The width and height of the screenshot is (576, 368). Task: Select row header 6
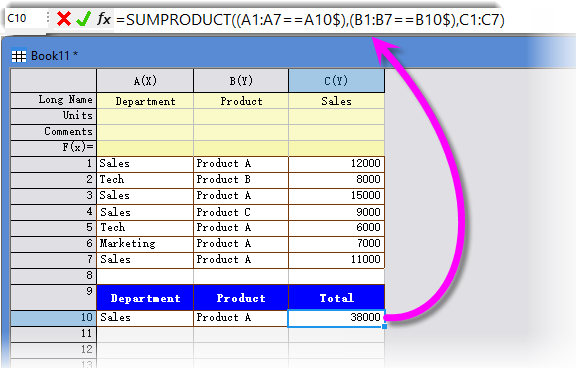pyautogui.click(x=54, y=244)
